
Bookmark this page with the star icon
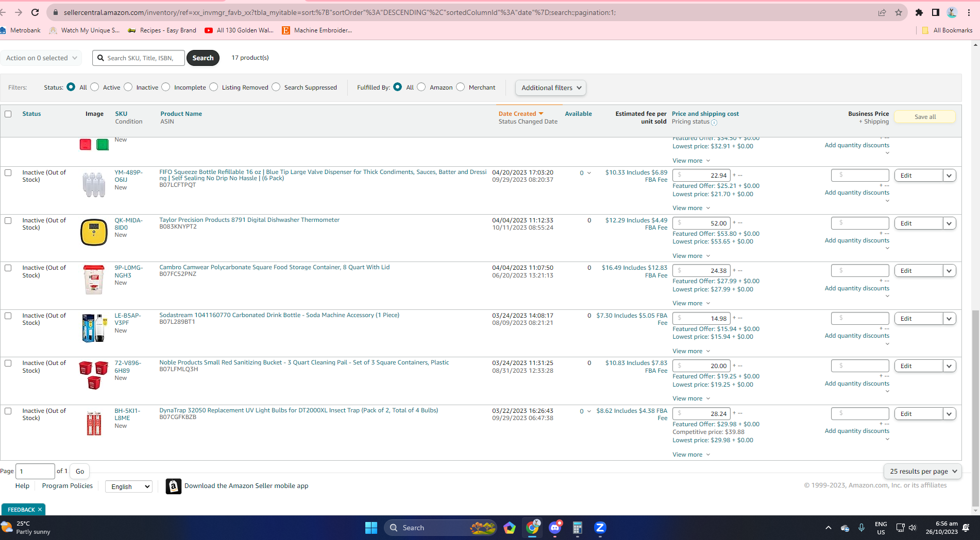pos(899,12)
